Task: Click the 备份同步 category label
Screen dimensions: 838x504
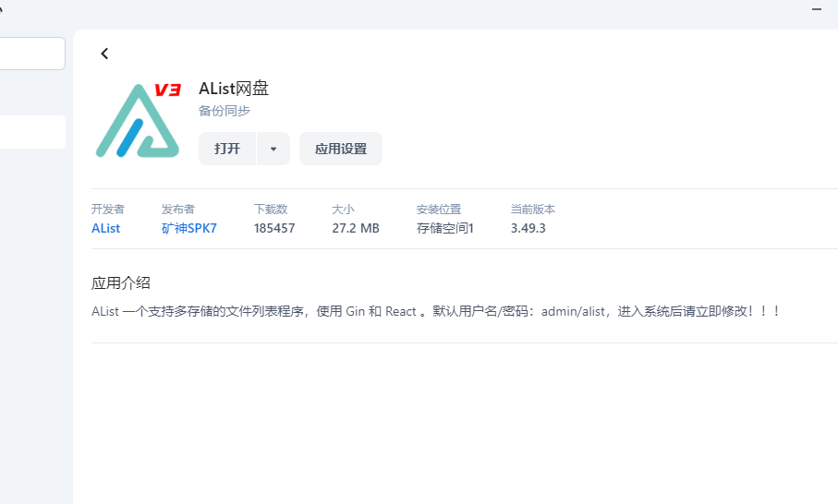Action: point(225,111)
